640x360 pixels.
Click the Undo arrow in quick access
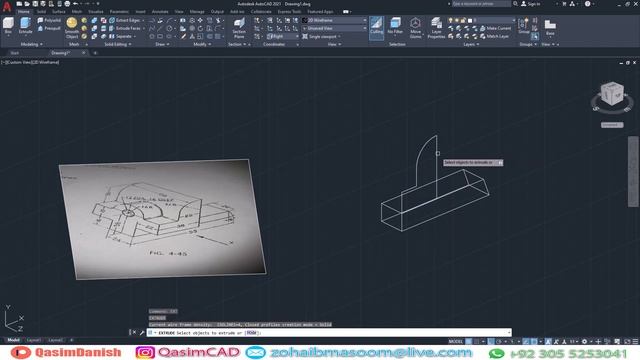tap(76, 4)
